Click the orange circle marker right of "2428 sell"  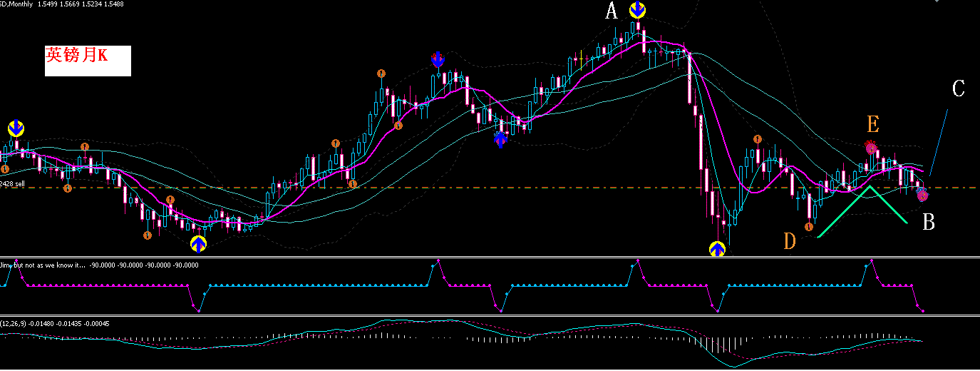pos(68,188)
